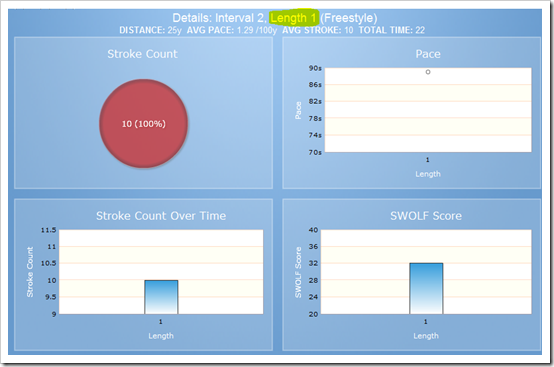Click the '82s' pace axis label

click(315, 101)
